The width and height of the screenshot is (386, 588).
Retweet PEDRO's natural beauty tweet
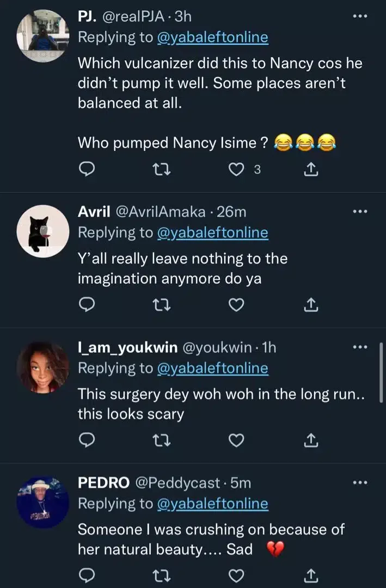coord(161,575)
